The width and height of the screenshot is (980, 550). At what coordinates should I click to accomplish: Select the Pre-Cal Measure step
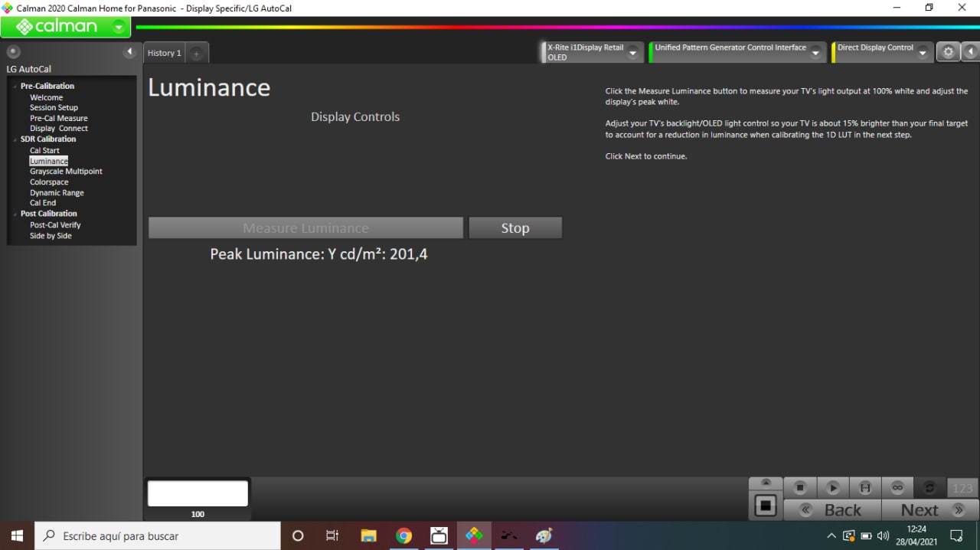coord(58,118)
